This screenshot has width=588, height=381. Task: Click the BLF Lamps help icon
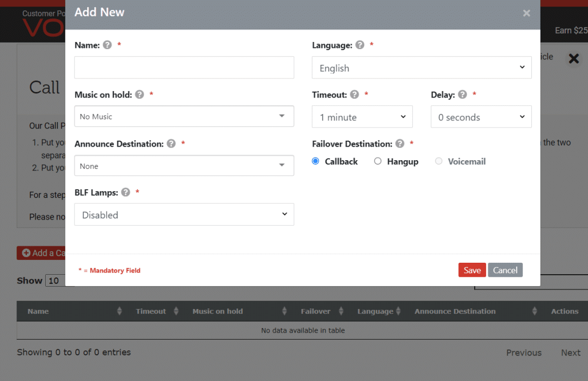pos(126,192)
